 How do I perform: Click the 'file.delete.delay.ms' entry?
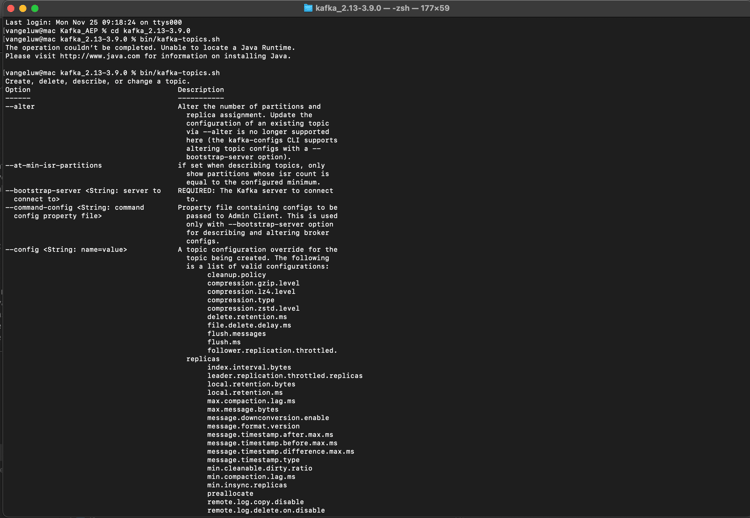pyautogui.click(x=249, y=325)
